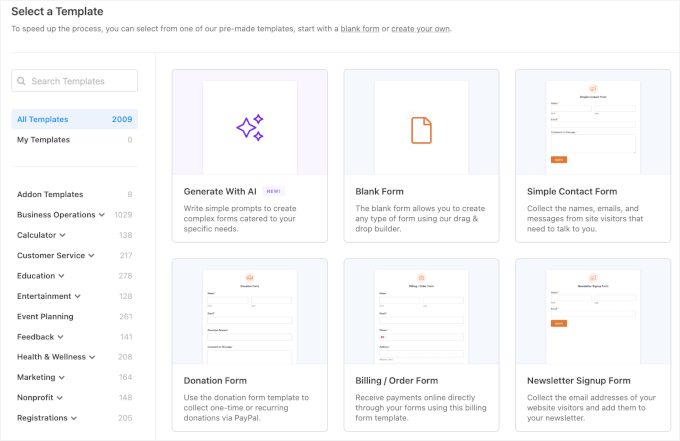
Task: Follow the create your own link
Action: 420,29
